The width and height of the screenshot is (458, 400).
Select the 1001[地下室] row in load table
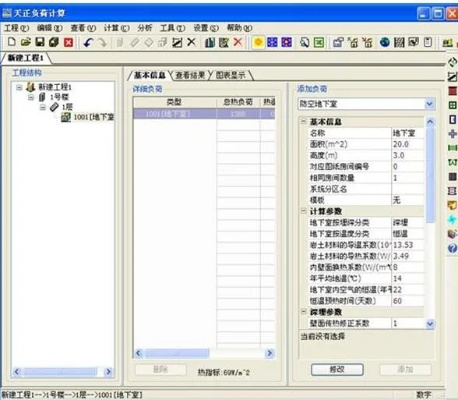204,114
